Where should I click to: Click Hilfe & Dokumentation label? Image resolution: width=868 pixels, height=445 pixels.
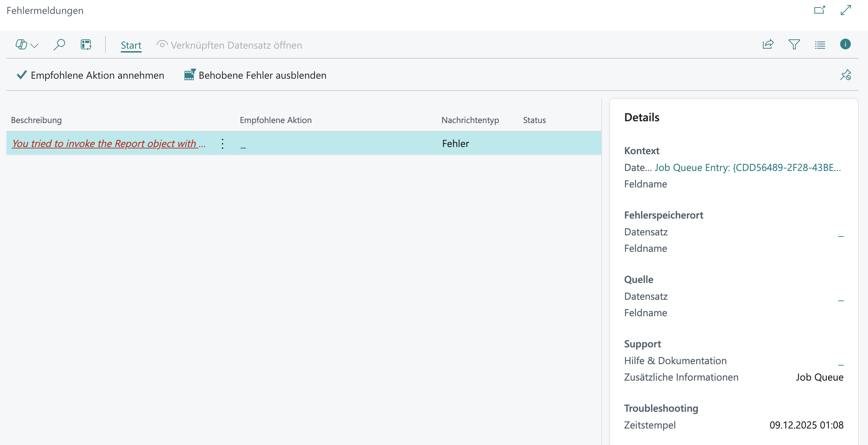[675, 361]
